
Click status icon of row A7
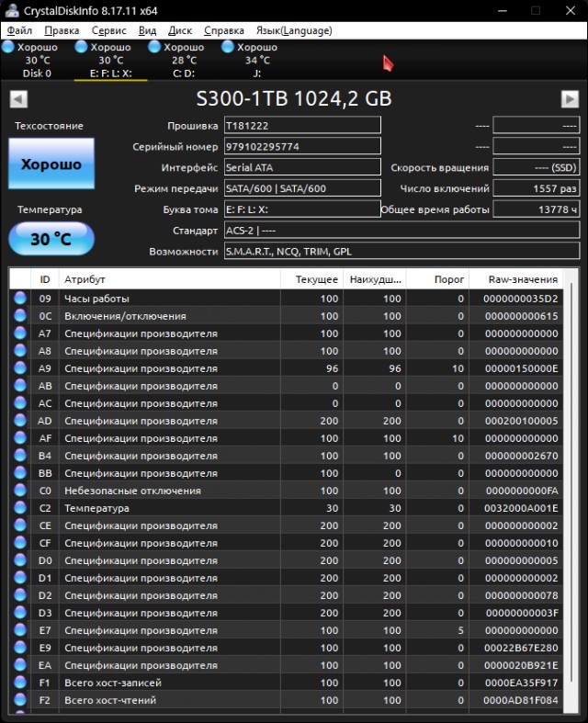[20, 333]
